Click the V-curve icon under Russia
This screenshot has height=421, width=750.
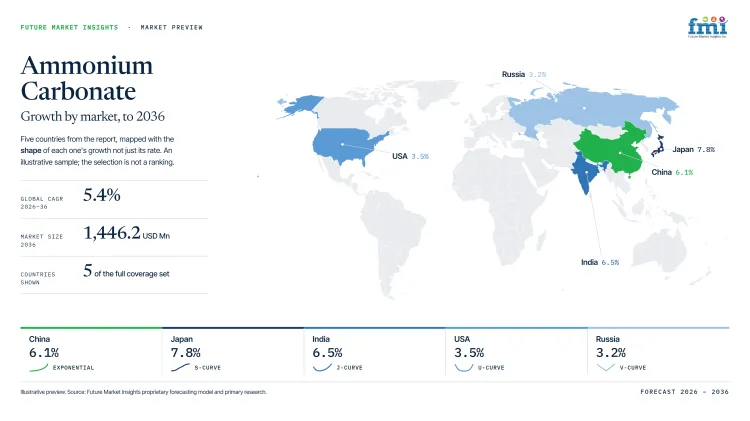tap(606, 367)
